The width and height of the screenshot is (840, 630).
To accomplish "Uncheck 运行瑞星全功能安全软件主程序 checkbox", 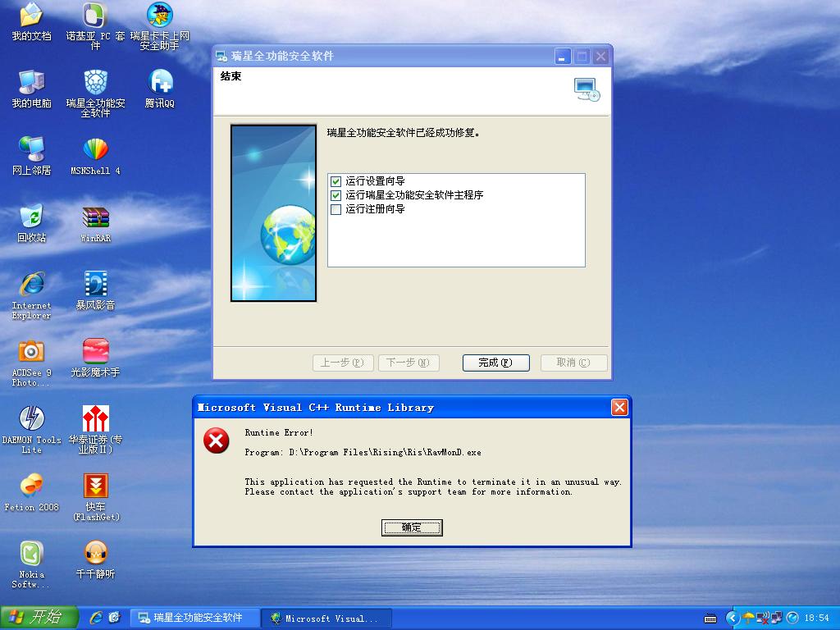I will (336, 195).
